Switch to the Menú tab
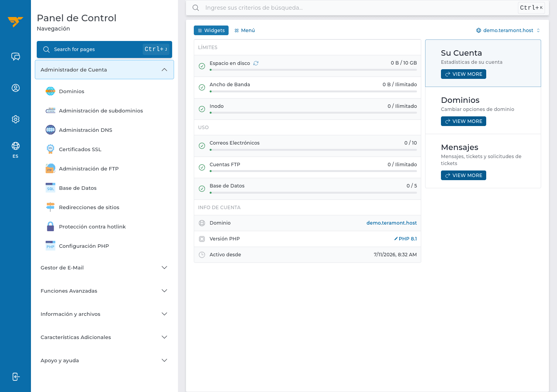Viewport: 557px width, 392px height. pyautogui.click(x=244, y=30)
